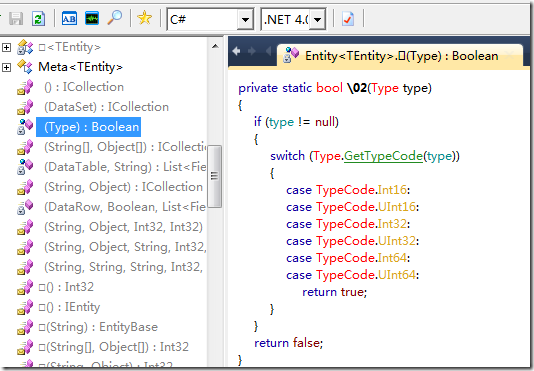Select the □<TEntity> class item
Image resolution: width=534 pixels, height=371 pixels.
point(69,47)
